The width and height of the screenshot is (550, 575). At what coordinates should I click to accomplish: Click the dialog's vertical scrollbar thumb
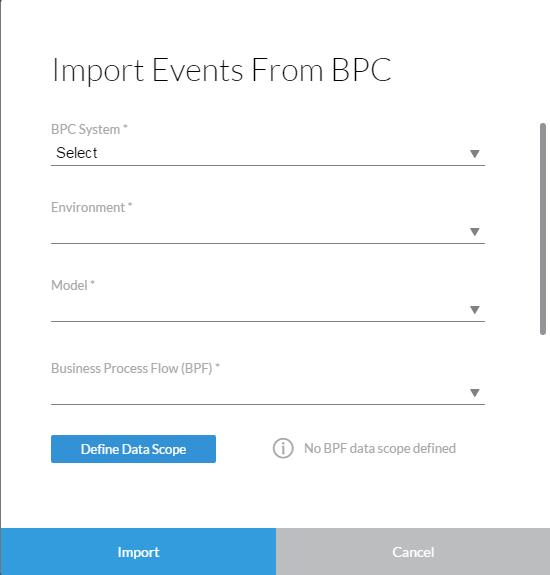pos(543,229)
